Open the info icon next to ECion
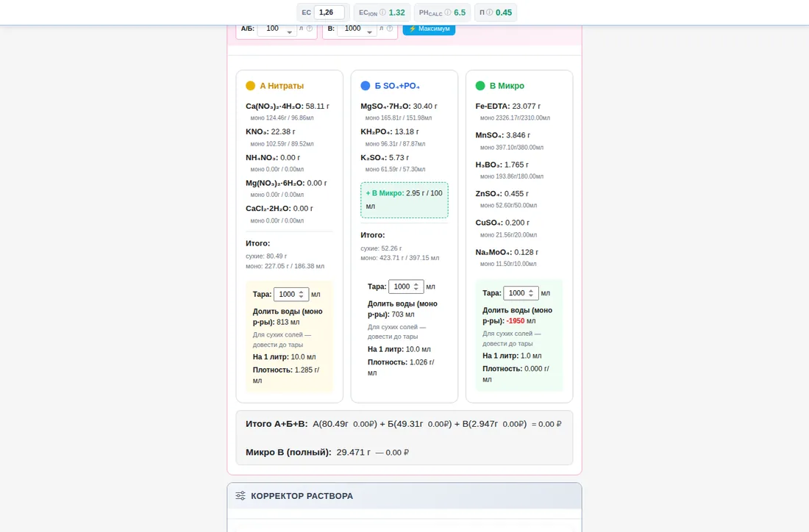The height and width of the screenshot is (532, 809). pos(382,12)
